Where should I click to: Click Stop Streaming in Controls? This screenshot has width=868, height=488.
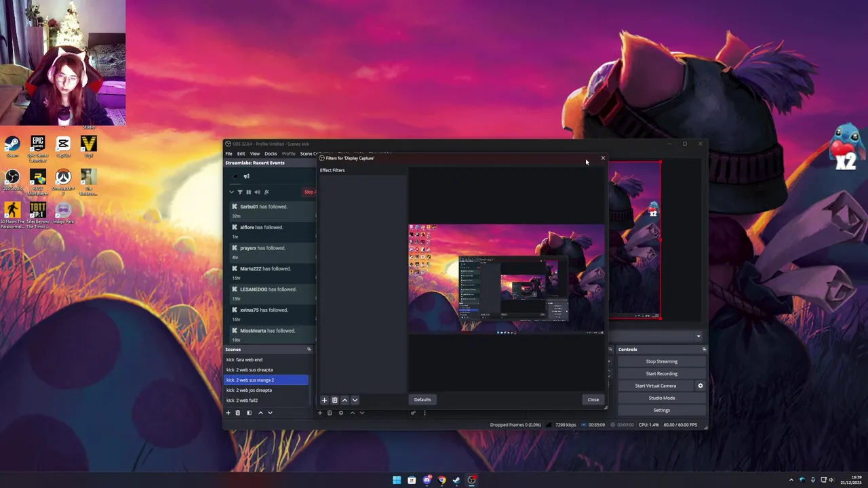[661, 361]
